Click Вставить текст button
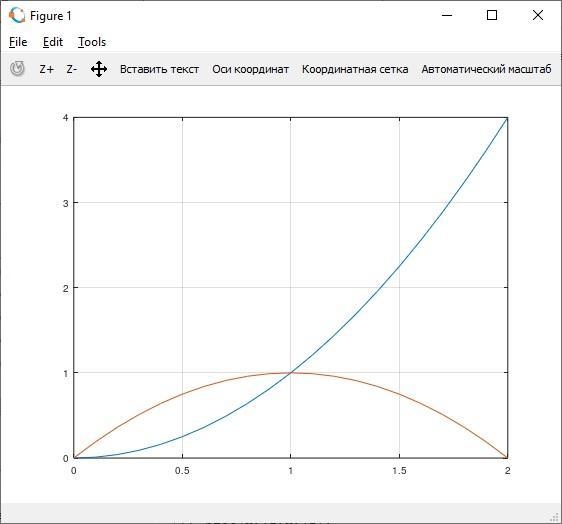This screenshot has height=524, width=562. click(x=159, y=69)
